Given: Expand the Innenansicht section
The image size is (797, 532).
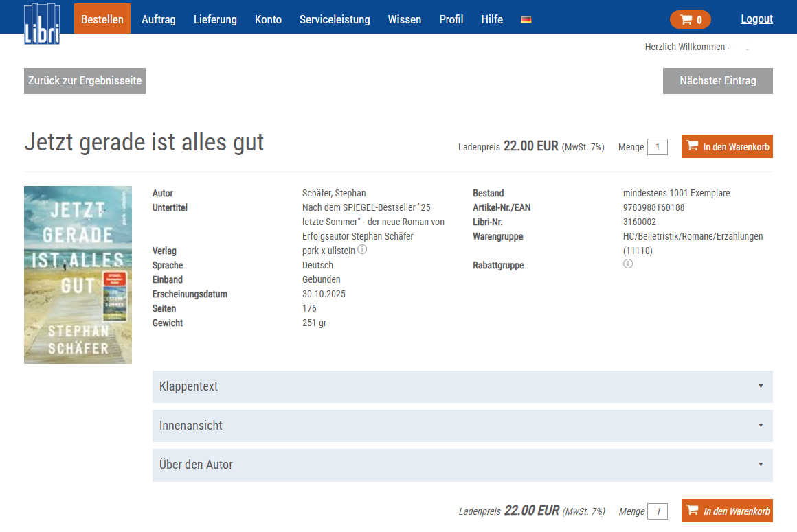Looking at the screenshot, I should tap(462, 426).
